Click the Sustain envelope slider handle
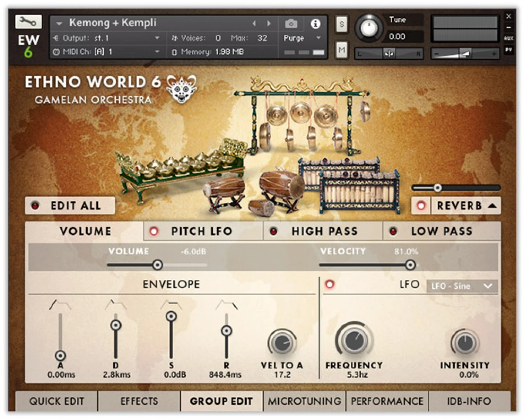The image size is (524, 420). click(171, 316)
